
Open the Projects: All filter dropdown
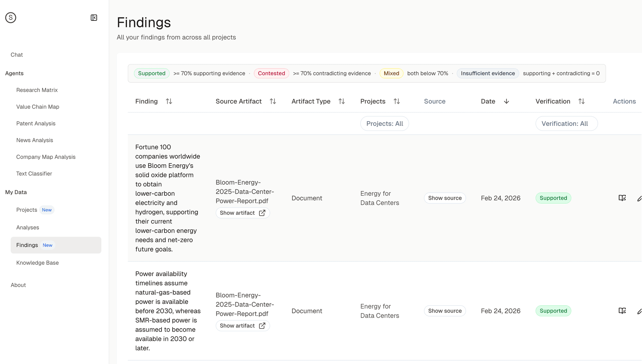[x=385, y=123]
